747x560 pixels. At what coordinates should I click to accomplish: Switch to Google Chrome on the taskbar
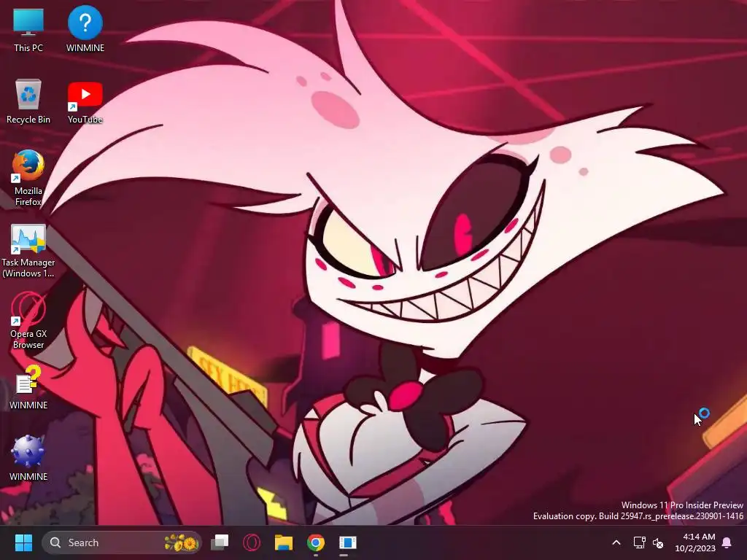[x=315, y=542]
